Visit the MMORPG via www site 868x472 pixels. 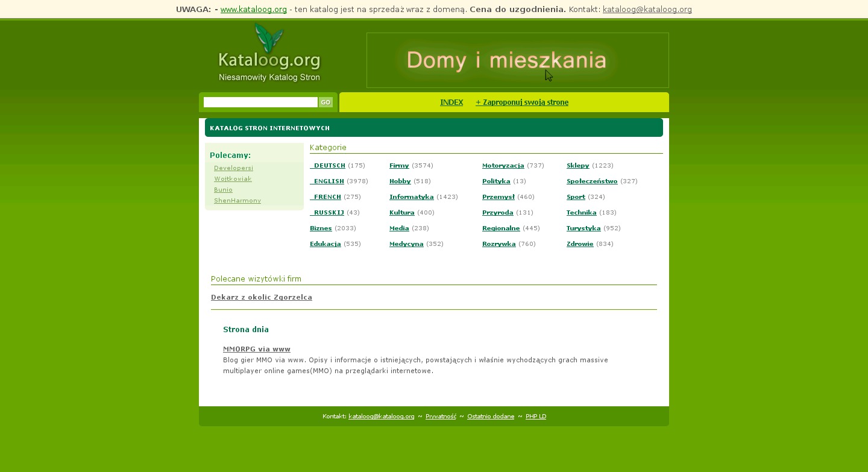point(257,349)
